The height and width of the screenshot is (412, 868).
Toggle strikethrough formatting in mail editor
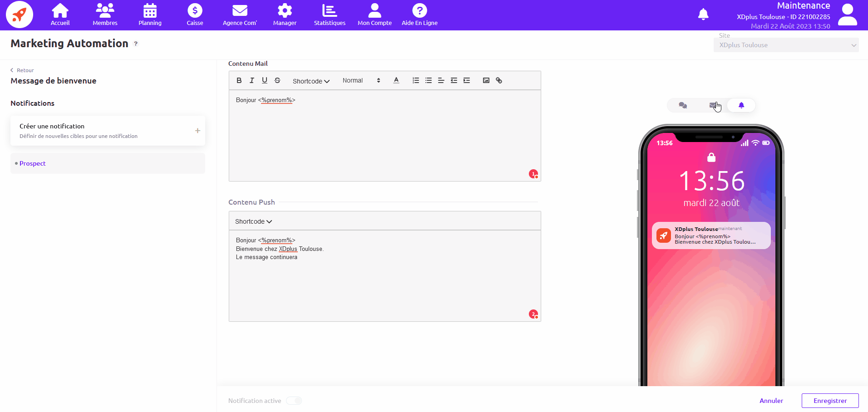point(277,80)
